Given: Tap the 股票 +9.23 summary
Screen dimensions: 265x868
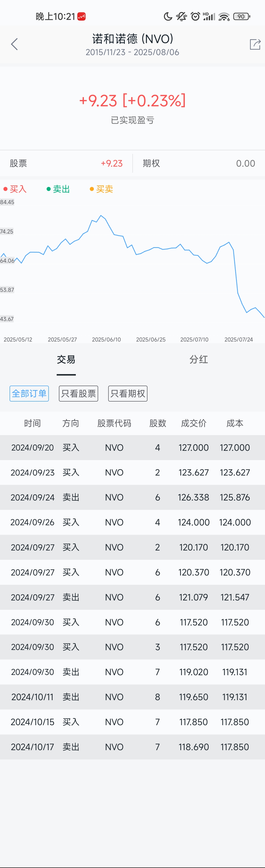Looking at the screenshot, I should coord(66,163).
